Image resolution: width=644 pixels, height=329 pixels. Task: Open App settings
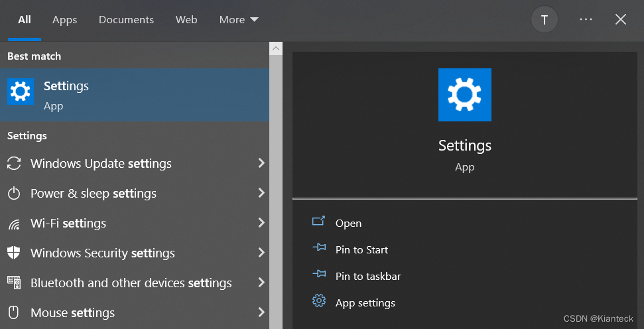click(x=365, y=303)
